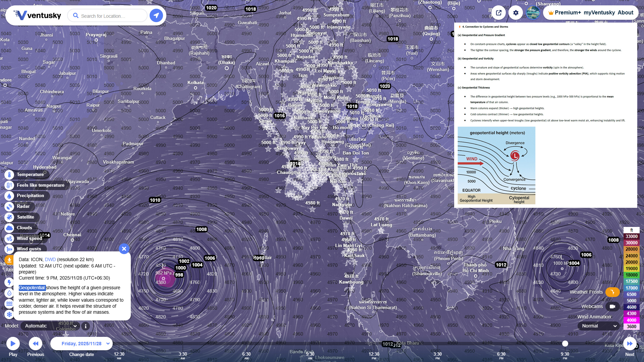
Task: Click the Next time step button
Action: 630,344
